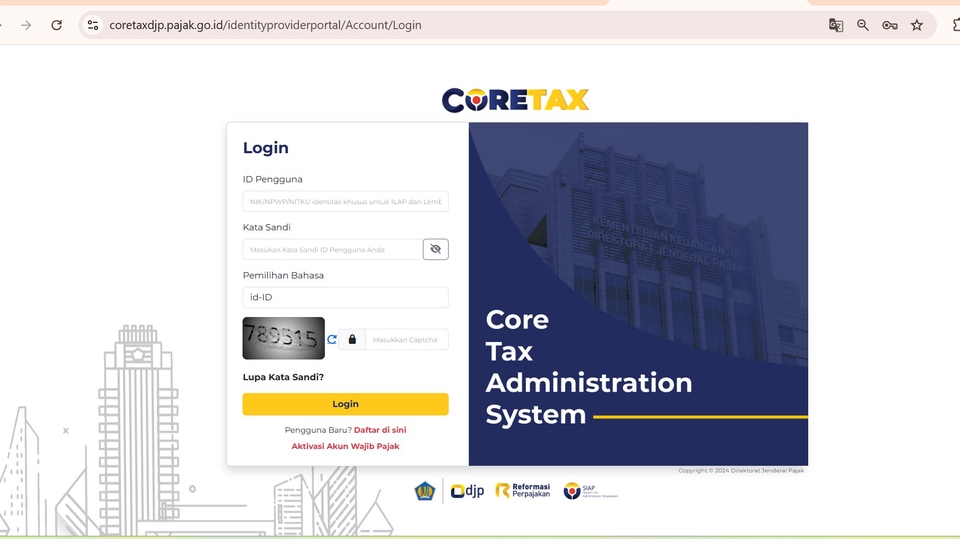Click the ID Pengguna input field
The width and height of the screenshot is (960, 539).
(x=345, y=202)
